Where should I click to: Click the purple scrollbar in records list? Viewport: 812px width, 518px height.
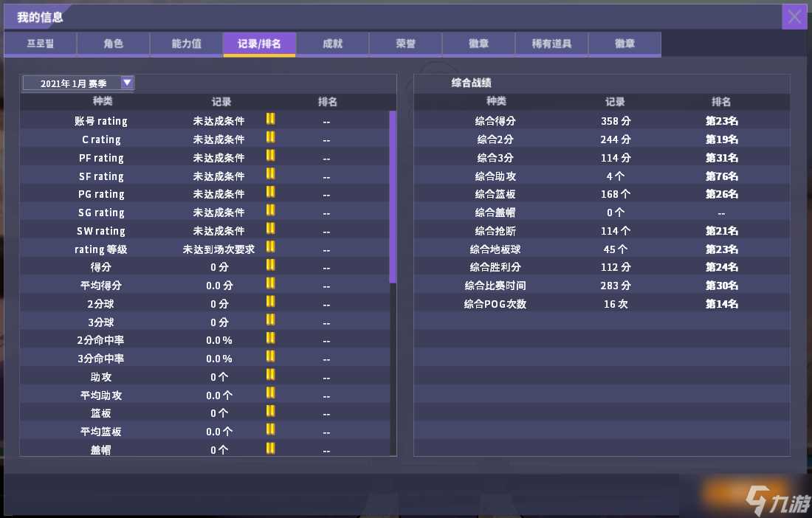click(x=393, y=197)
